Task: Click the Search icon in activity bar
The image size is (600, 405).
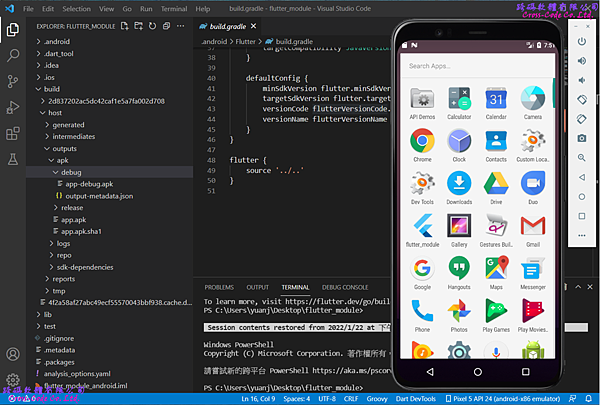Action: coord(13,56)
